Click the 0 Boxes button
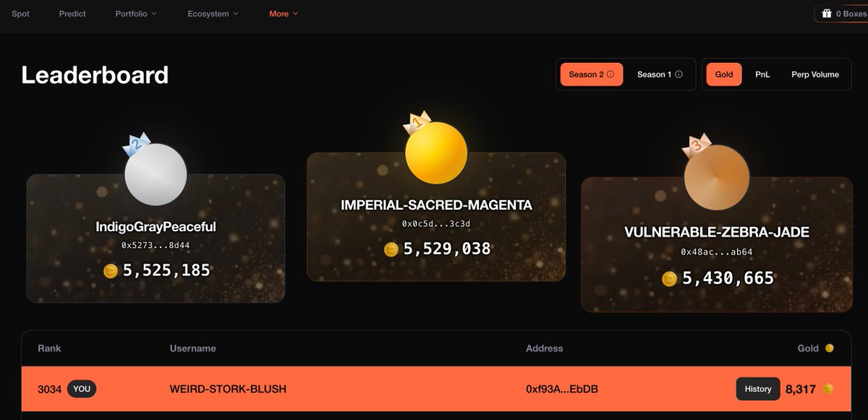 pos(843,14)
